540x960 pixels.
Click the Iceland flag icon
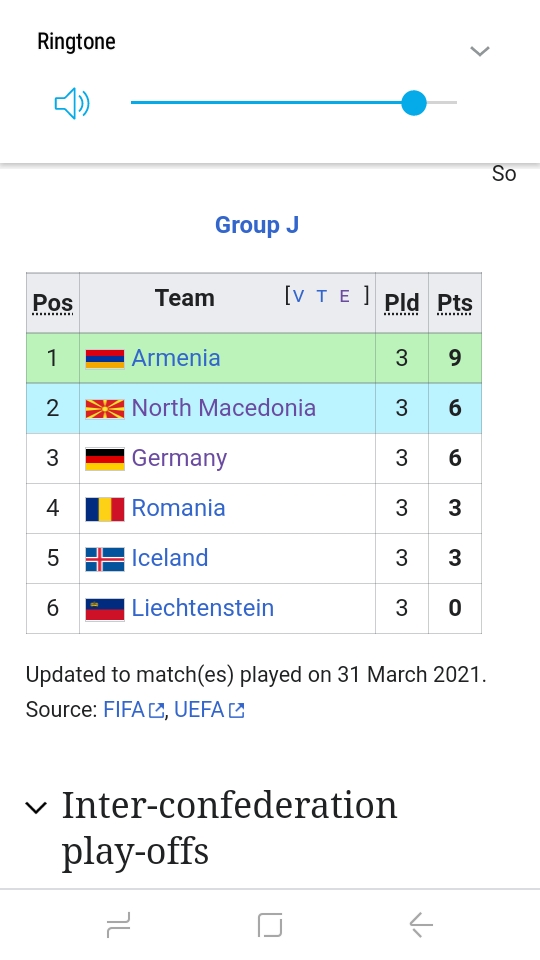(x=105, y=559)
